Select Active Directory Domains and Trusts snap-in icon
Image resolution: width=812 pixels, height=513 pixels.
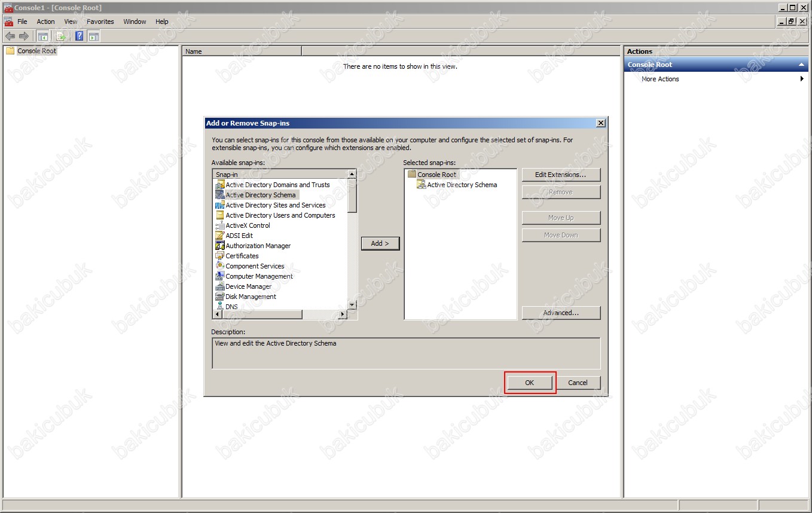220,185
